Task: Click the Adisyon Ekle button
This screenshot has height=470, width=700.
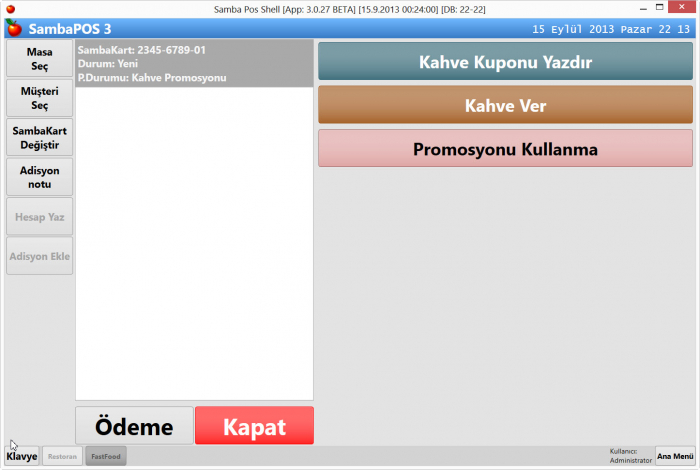Action: 39,256
